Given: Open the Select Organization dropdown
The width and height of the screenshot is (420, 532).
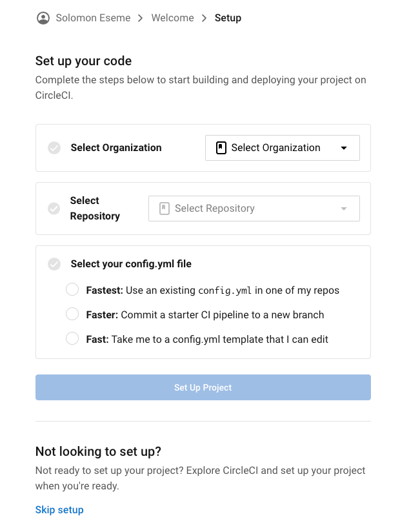Looking at the screenshot, I should (x=282, y=147).
